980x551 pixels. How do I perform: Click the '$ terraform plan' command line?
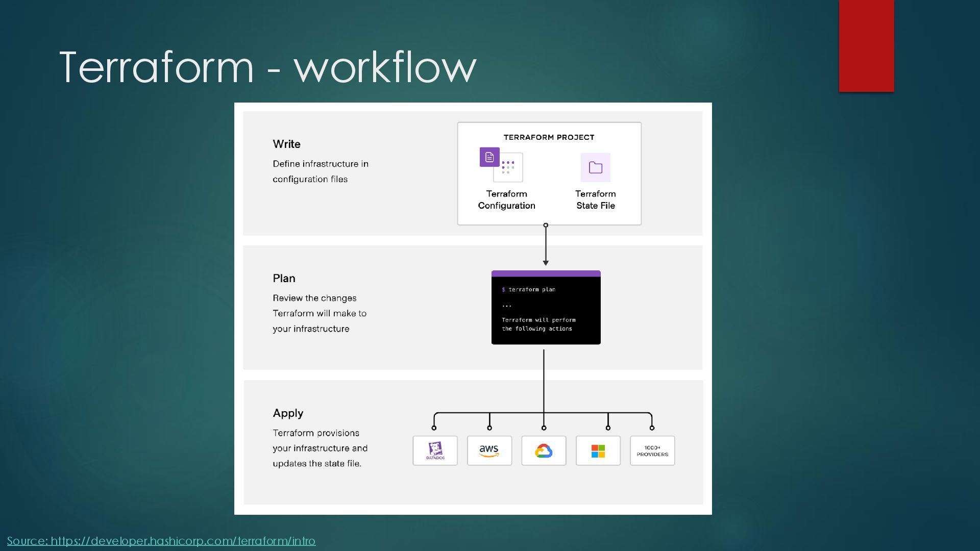tap(529, 289)
